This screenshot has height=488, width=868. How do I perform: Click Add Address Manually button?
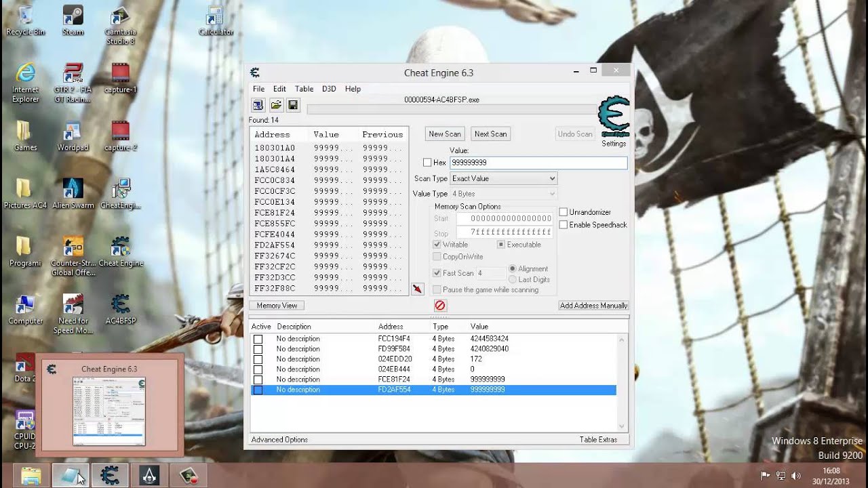click(x=594, y=306)
